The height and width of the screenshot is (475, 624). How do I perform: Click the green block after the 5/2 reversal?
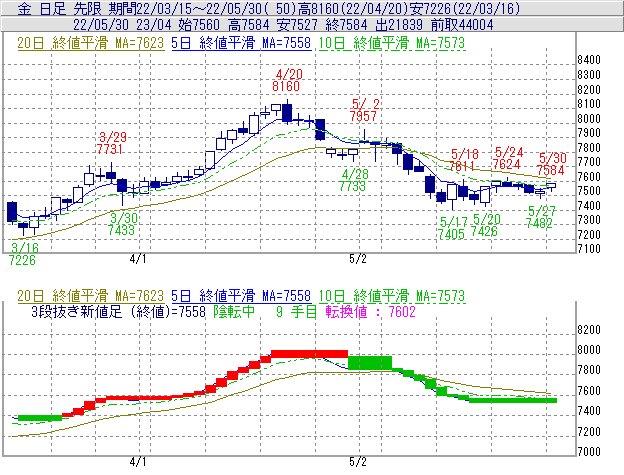pyautogui.click(x=370, y=363)
